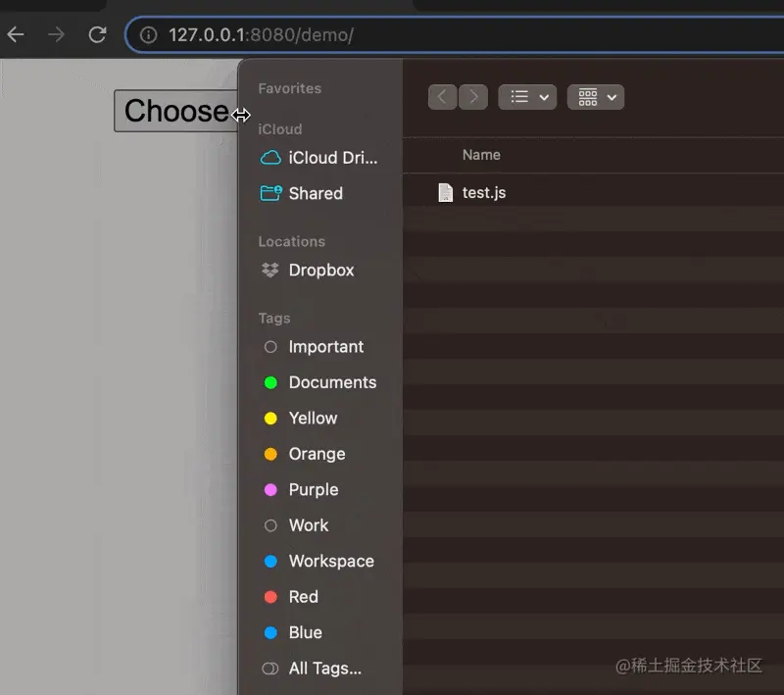Reload the page in the browser
Viewport: 784px width, 695px height.
coord(96,34)
